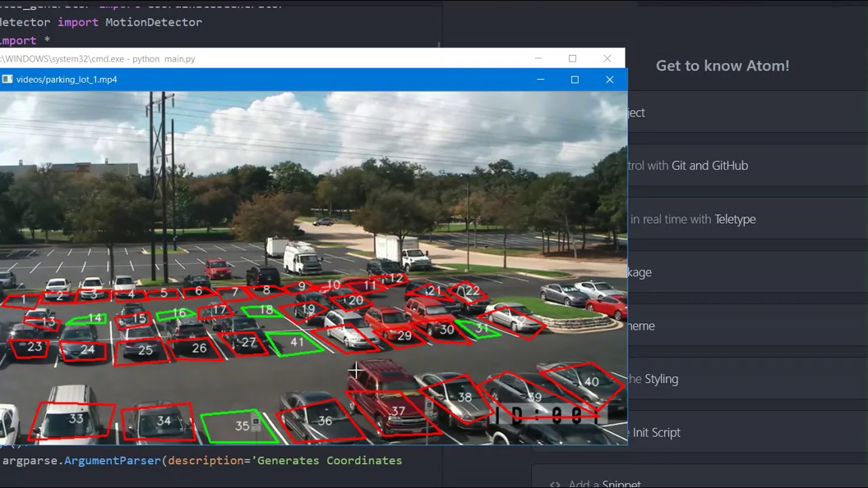Viewport: 868px width, 488px height.
Task: Expand the Install a Package section
Action: (747, 272)
